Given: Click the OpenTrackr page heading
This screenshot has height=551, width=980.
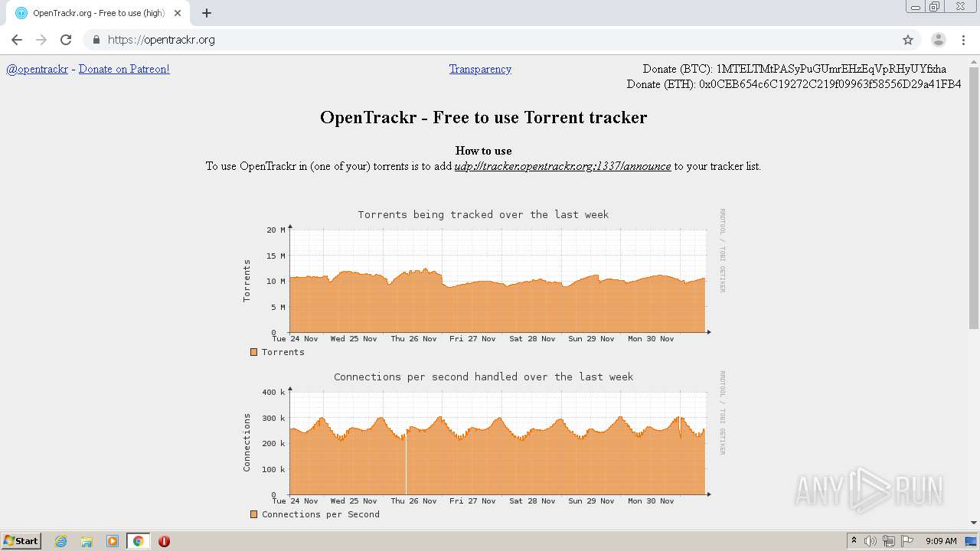Looking at the screenshot, I should click(x=483, y=117).
